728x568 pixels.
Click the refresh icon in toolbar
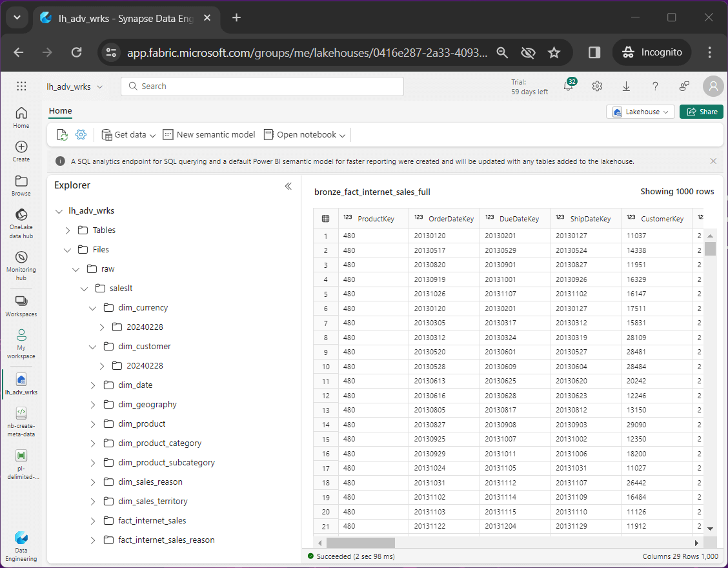point(62,135)
